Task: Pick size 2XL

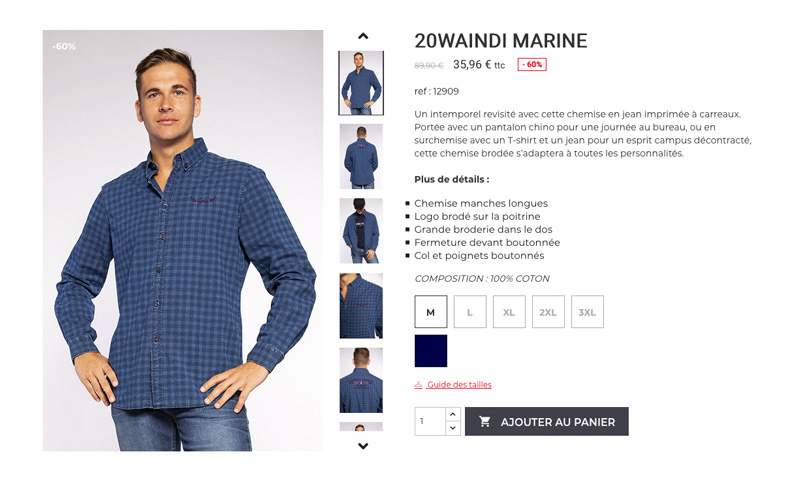Action: click(548, 312)
